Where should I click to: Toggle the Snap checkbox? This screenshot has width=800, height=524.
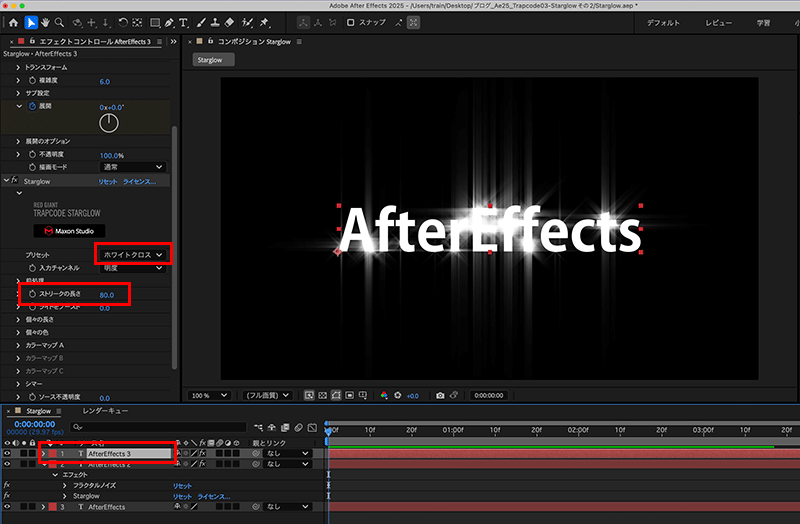click(351, 22)
